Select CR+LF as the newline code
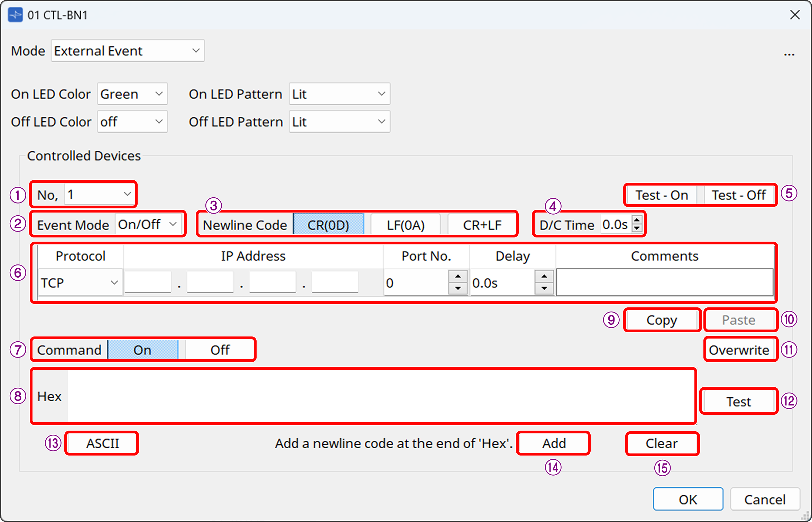The image size is (812, 522). [482, 224]
